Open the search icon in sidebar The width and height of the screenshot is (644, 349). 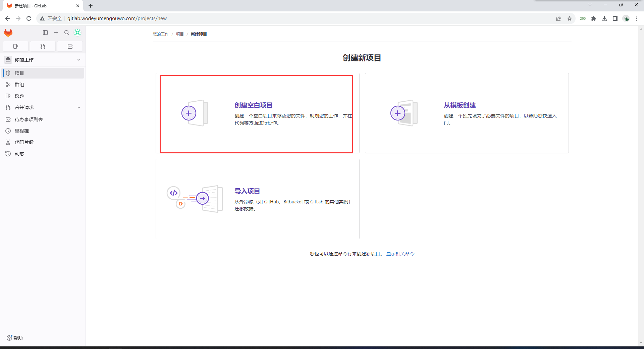point(67,33)
